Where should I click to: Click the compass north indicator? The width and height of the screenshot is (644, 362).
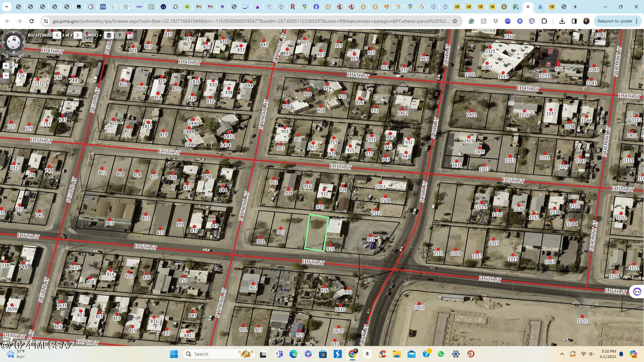click(14, 40)
